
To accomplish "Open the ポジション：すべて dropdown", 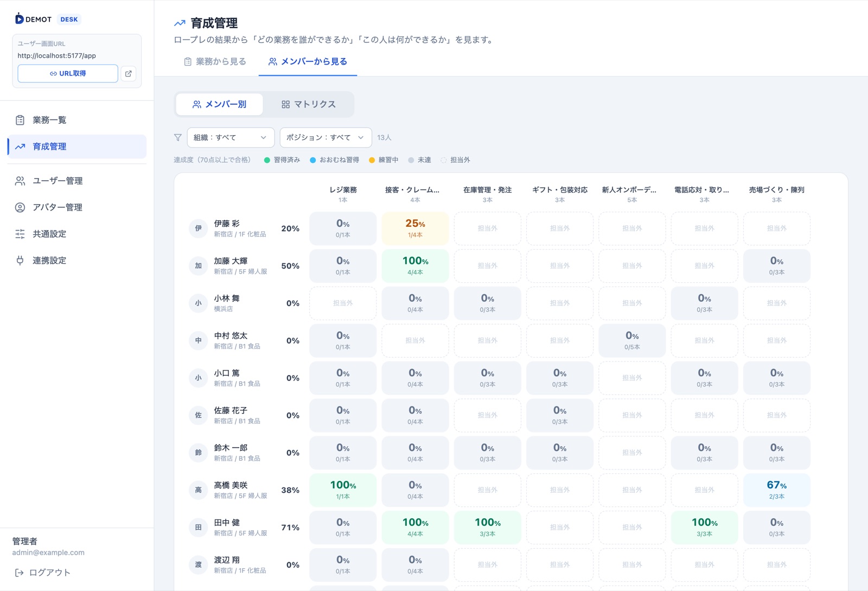I will click(x=325, y=138).
